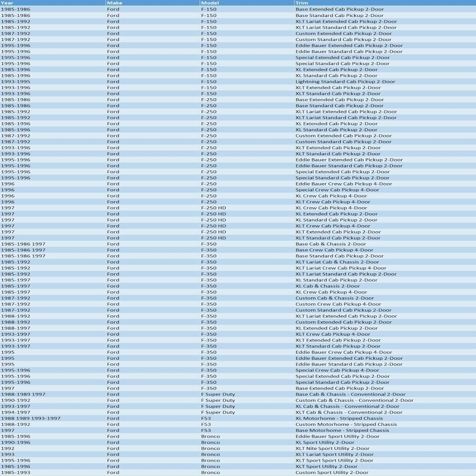The height and width of the screenshot is (476, 476).
Task: Click 'Base Crew Cab Pickup 4-Door' trim cell
Action: [x=334, y=250]
